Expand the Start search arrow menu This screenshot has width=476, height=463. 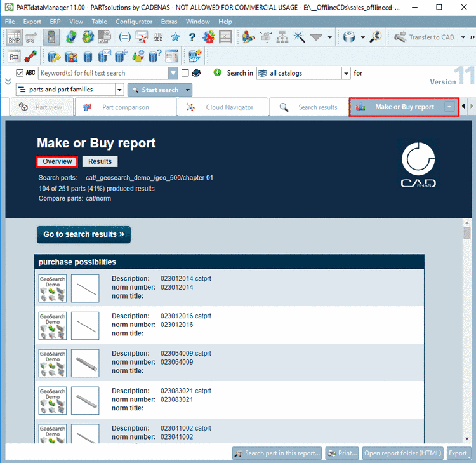pyautogui.click(x=188, y=90)
